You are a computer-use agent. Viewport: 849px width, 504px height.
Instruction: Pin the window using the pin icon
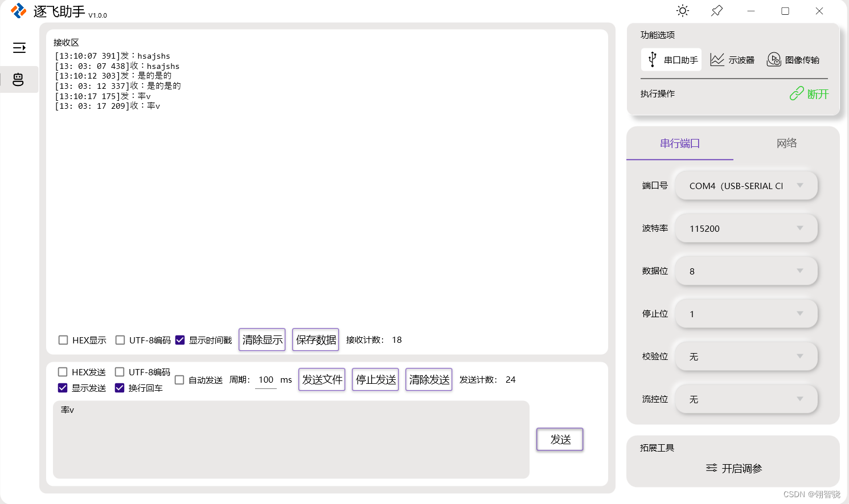[716, 11]
